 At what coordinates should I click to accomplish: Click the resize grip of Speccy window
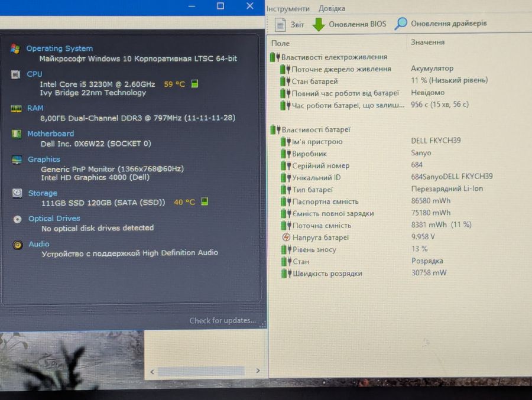(262, 324)
